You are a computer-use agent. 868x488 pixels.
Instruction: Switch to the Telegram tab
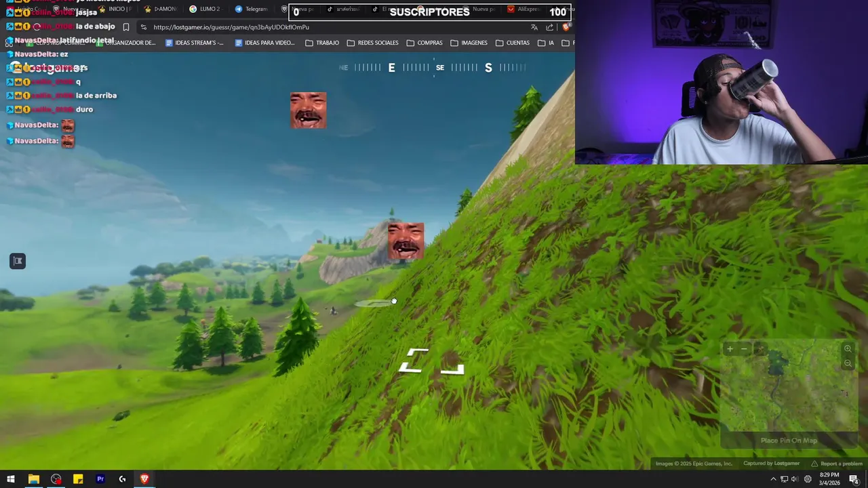tap(251, 9)
